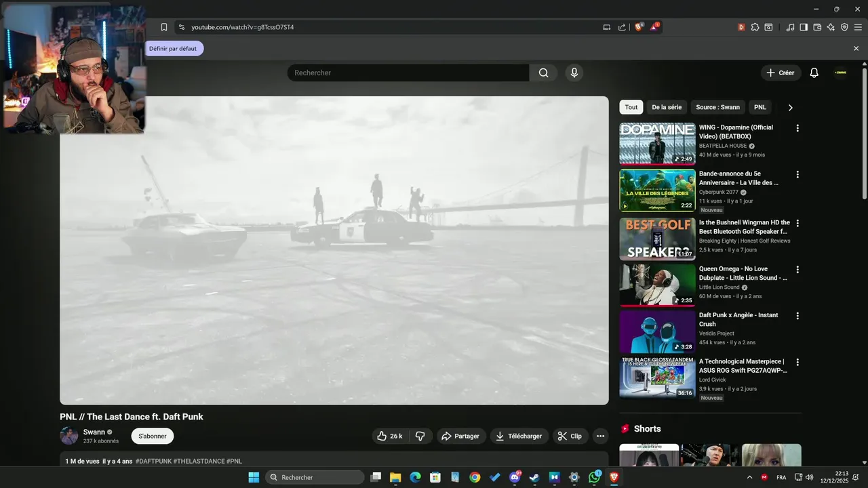Open options for Daft Punk x Angèle video
Image resolution: width=868 pixels, height=488 pixels.
(x=797, y=316)
